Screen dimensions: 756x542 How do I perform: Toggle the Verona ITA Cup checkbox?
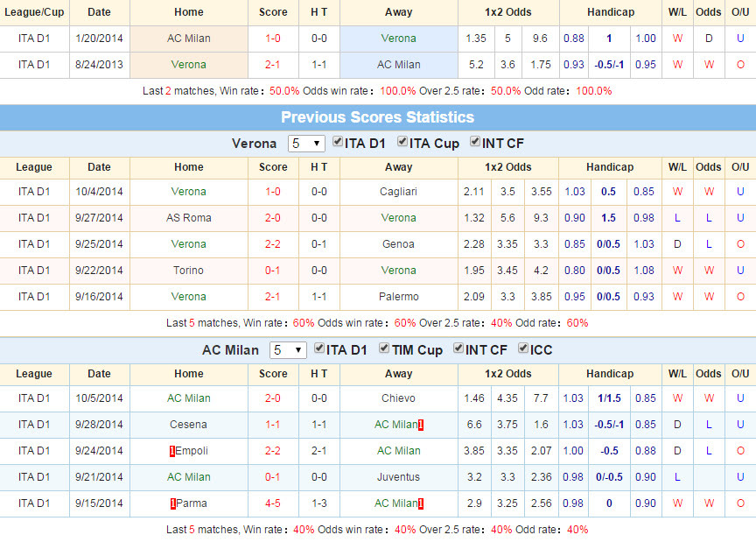(x=402, y=142)
